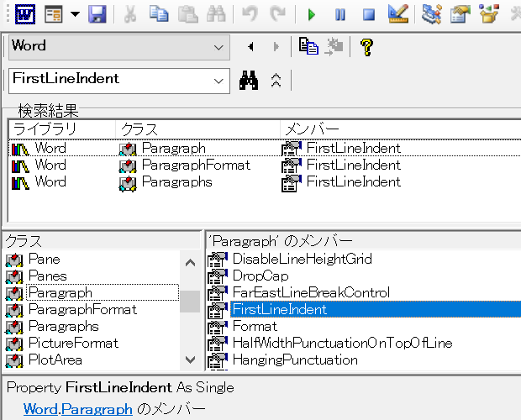Go back with the left arrow
The image size is (521, 420).
click(x=251, y=47)
